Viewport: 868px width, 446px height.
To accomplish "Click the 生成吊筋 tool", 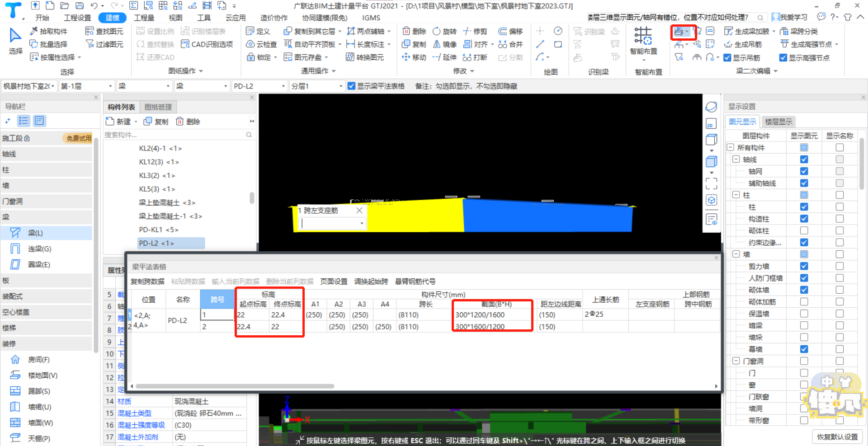I will coord(743,44).
